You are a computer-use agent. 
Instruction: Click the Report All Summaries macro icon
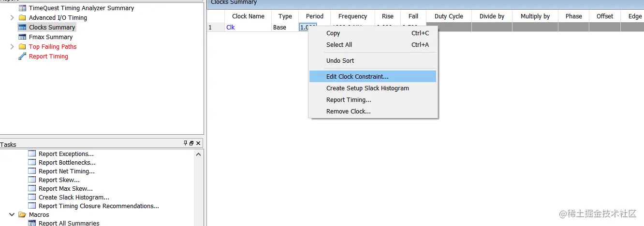click(x=32, y=223)
